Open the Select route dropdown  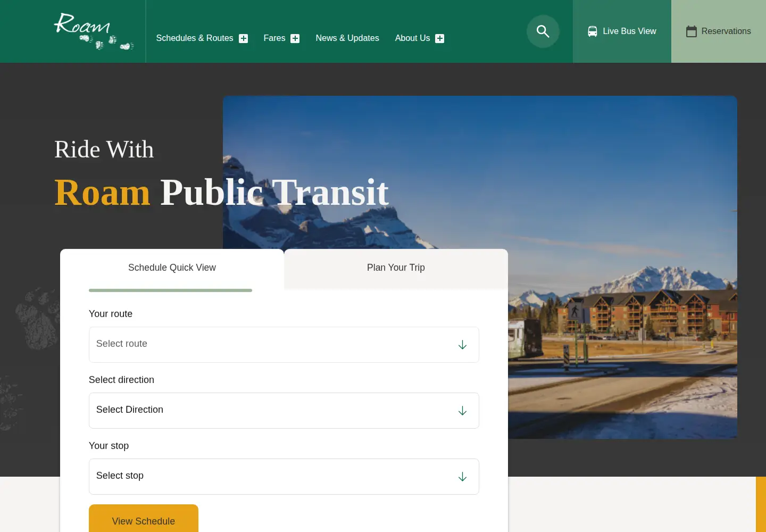click(284, 345)
